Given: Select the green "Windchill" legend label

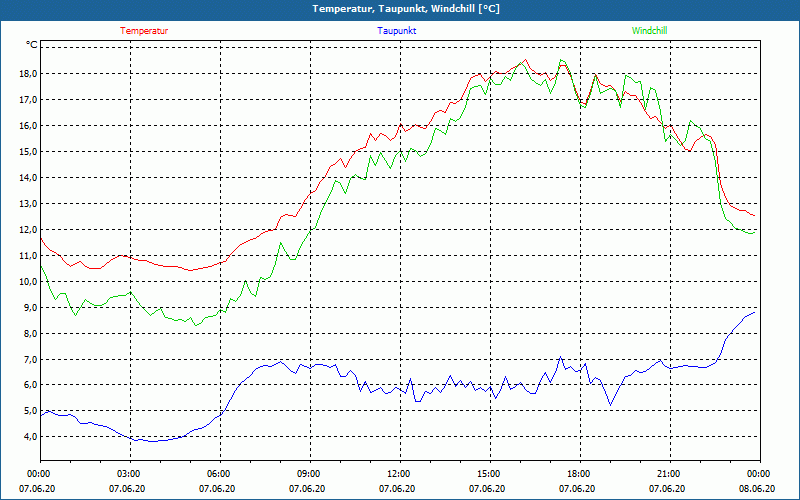Looking at the screenshot, I should (649, 31).
